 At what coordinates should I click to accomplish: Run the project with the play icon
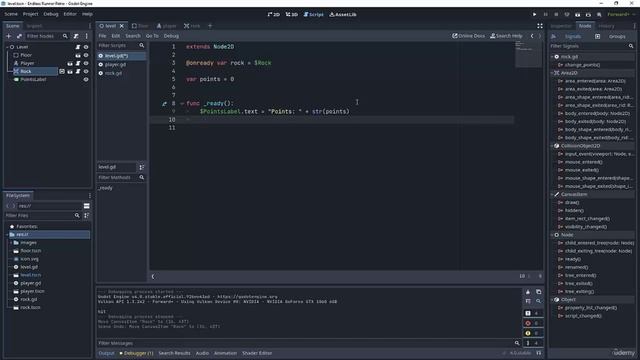tap(534, 14)
